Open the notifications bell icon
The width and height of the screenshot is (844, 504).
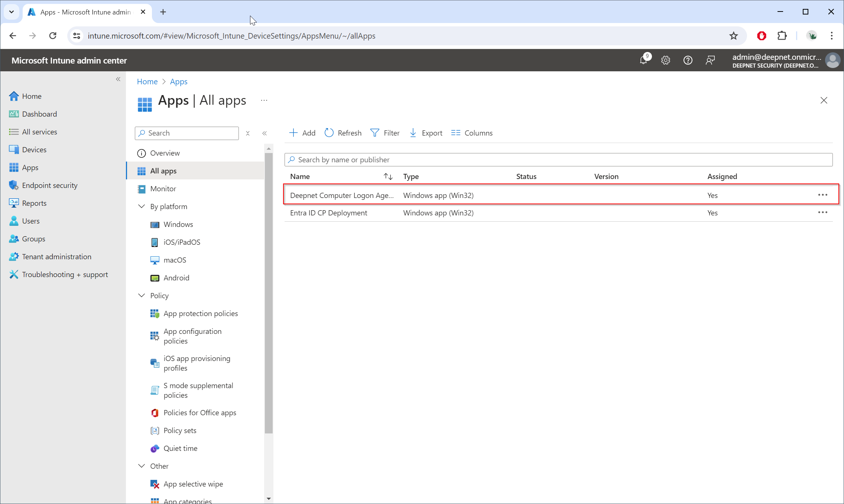pos(644,60)
